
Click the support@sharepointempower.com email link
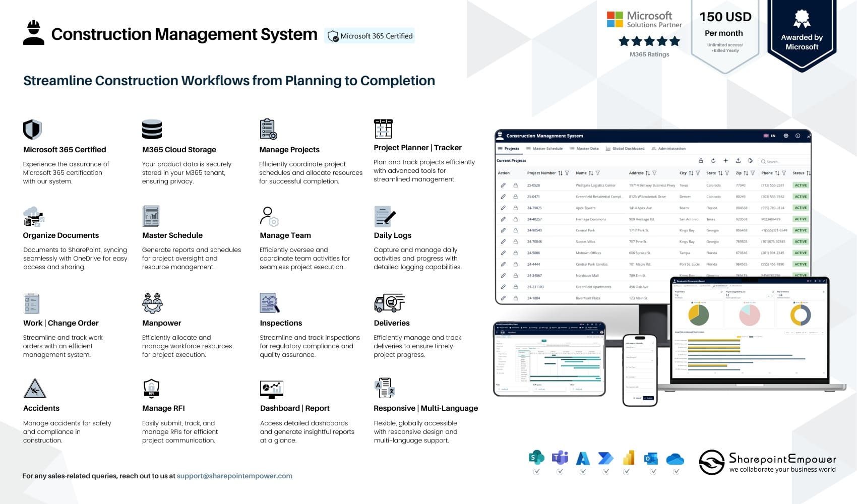point(234,476)
